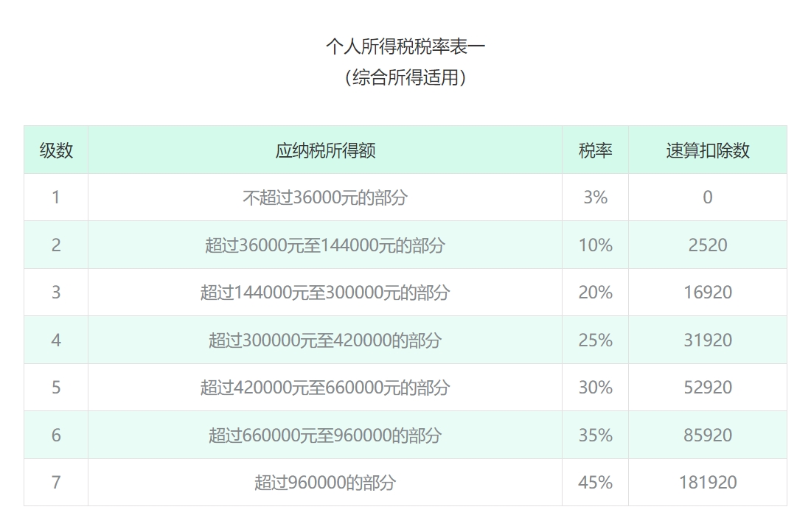Select the 速算扣除数 column header
811x532 pixels.
point(708,150)
